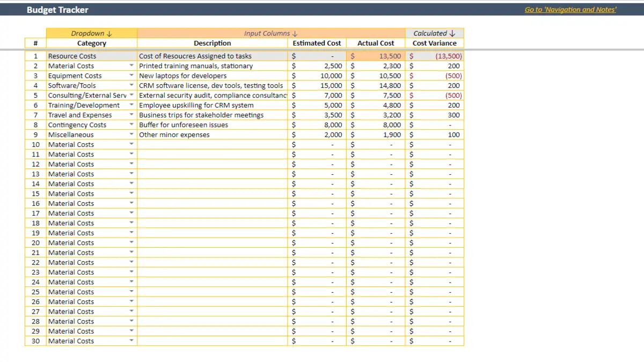Select the 'Dropdown ↓' label cell
The width and height of the screenshot is (644, 362).
pos(92,33)
